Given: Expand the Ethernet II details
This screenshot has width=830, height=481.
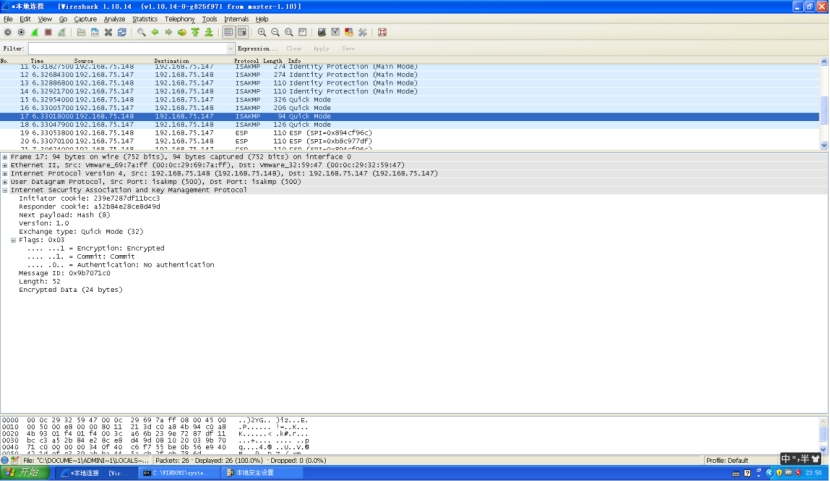Looking at the screenshot, I should 5,165.
